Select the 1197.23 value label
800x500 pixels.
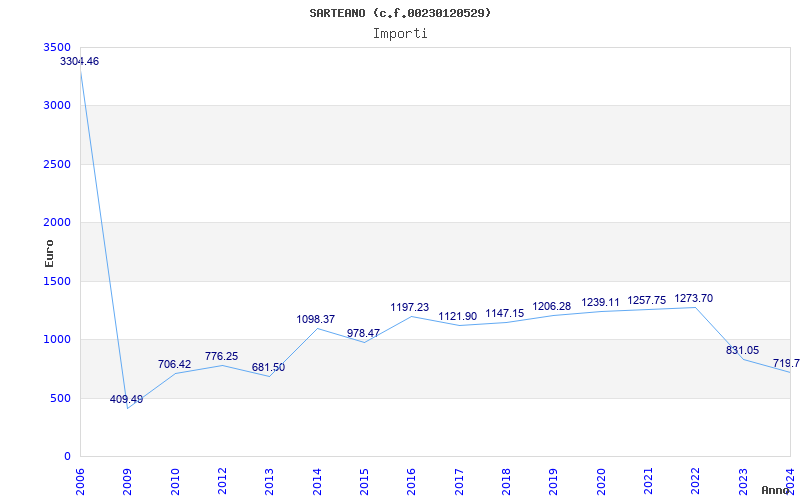point(410,308)
